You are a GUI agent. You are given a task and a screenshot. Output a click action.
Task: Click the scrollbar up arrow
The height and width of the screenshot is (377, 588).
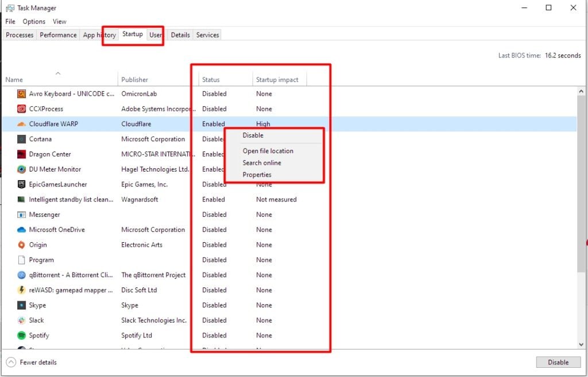[x=581, y=91]
